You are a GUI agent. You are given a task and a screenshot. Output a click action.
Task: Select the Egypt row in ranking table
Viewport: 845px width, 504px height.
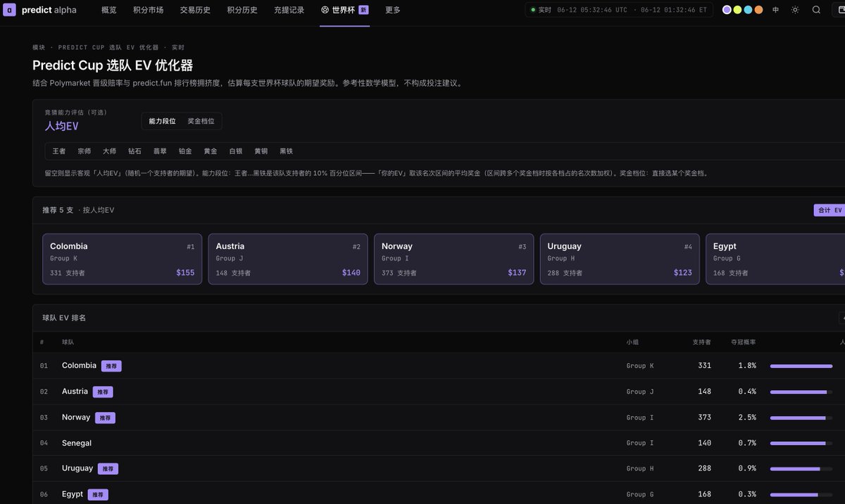(439, 493)
